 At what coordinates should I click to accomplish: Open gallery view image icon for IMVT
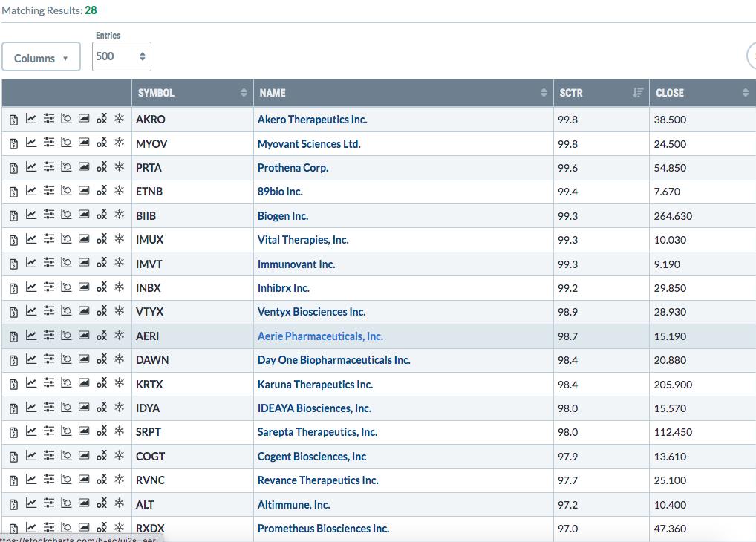pos(84,264)
